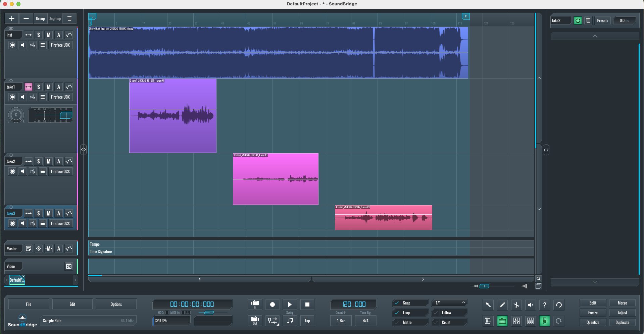The height and width of the screenshot is (334, 644).
Task: Select the pencil draw tool
Action: [x=502, y=304]
